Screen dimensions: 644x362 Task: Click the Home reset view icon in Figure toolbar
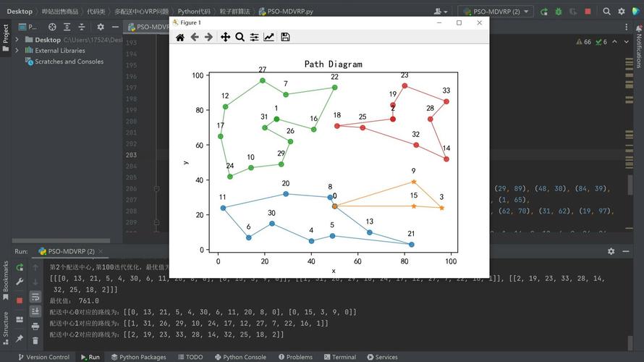(180, 38)
